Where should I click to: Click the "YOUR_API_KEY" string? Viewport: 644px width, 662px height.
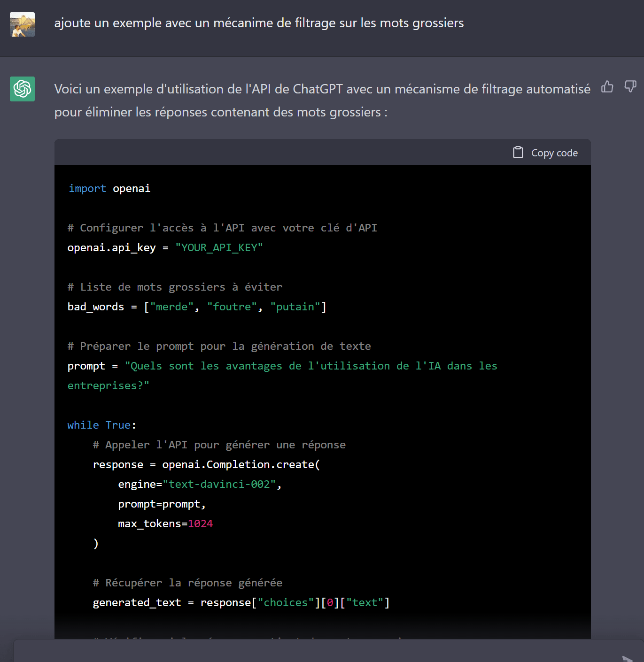click(x=219, y=248)
